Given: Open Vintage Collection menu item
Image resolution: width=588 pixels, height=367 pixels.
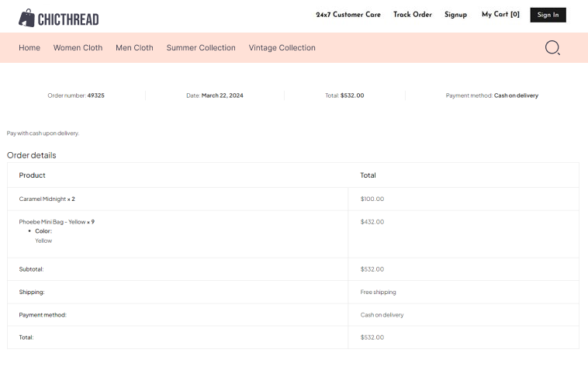Looking at the screenshot, I should click(x=282, y=48).
